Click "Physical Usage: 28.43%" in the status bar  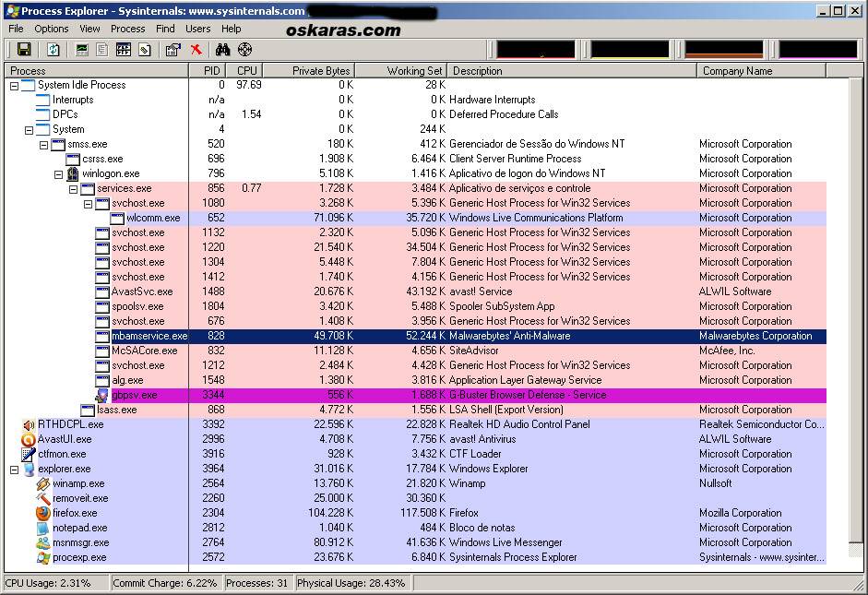(x=351, y=583)
